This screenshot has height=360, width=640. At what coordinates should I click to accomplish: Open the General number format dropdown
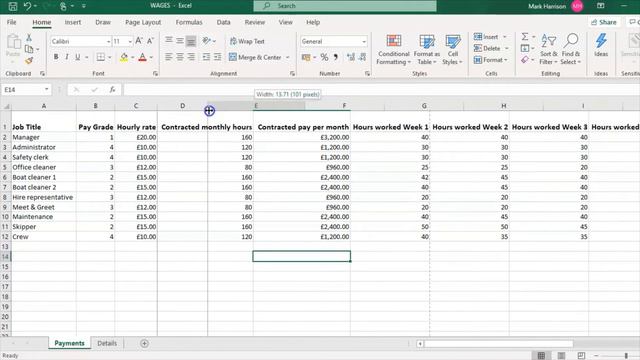(364, 42)
